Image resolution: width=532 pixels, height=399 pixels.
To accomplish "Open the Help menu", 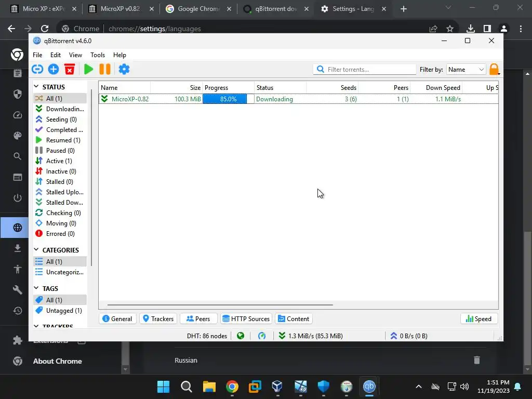I will (x=119, y=55).
